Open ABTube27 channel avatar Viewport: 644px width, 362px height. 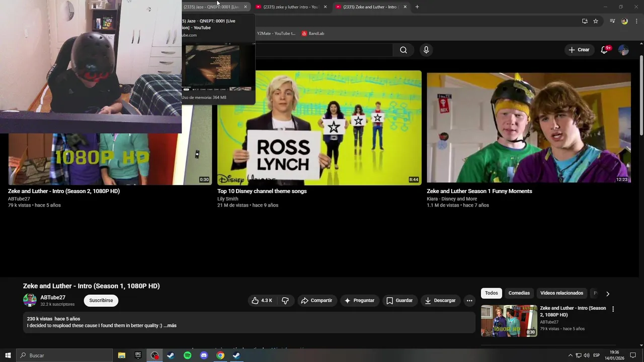coord(30,300)
